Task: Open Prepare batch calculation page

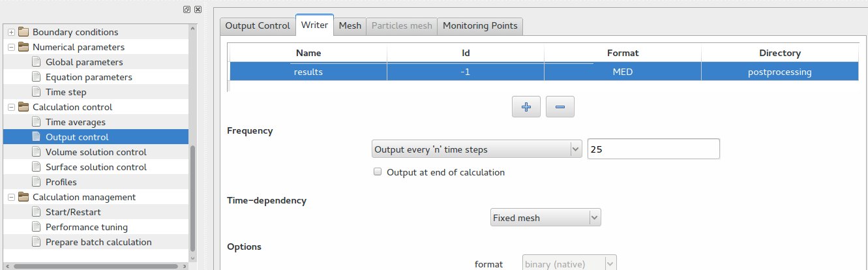Action: [x=98, y=242]
